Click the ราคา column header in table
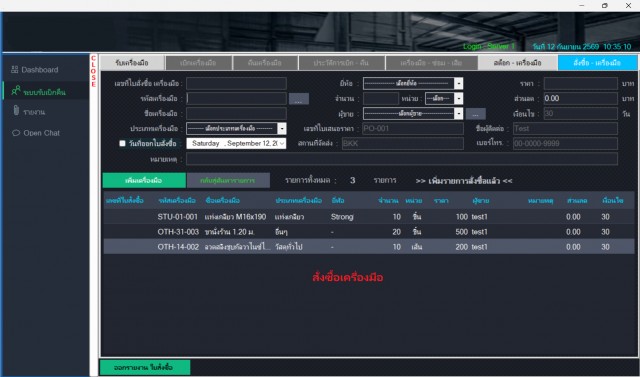This screenshot has width=640, height=377. point(441,201)
